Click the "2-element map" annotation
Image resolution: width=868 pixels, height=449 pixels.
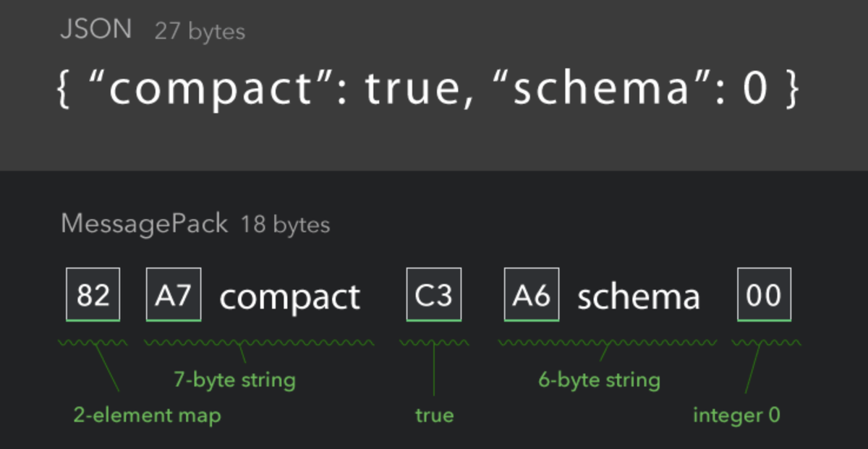pyautogui.click(x=147, y=416)
